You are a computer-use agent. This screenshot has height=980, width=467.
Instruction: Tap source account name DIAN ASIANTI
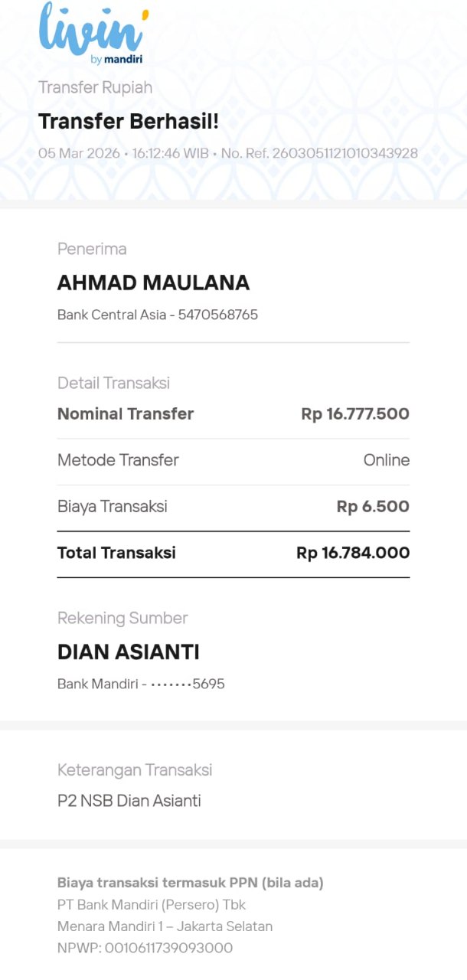pyautogui.click(x=129, y=652)
